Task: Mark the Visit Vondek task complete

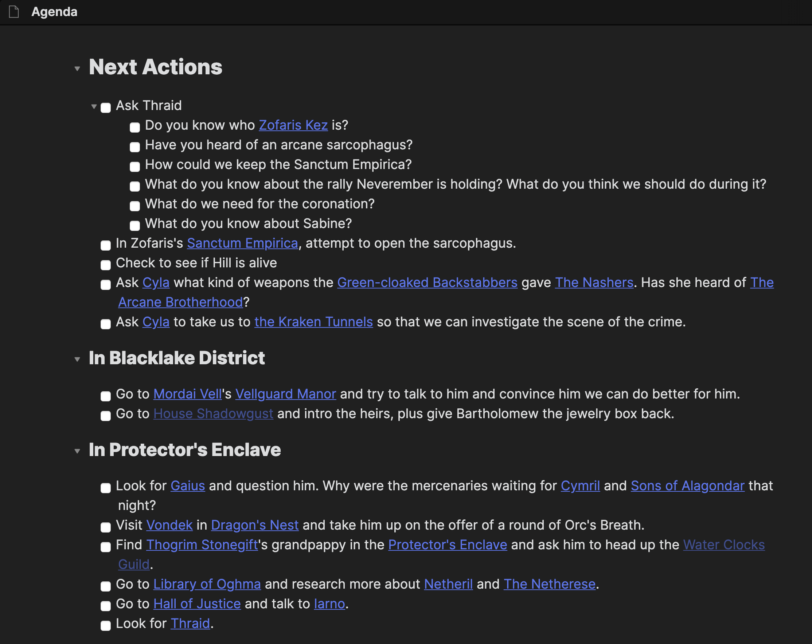Action: pos(105,527)
